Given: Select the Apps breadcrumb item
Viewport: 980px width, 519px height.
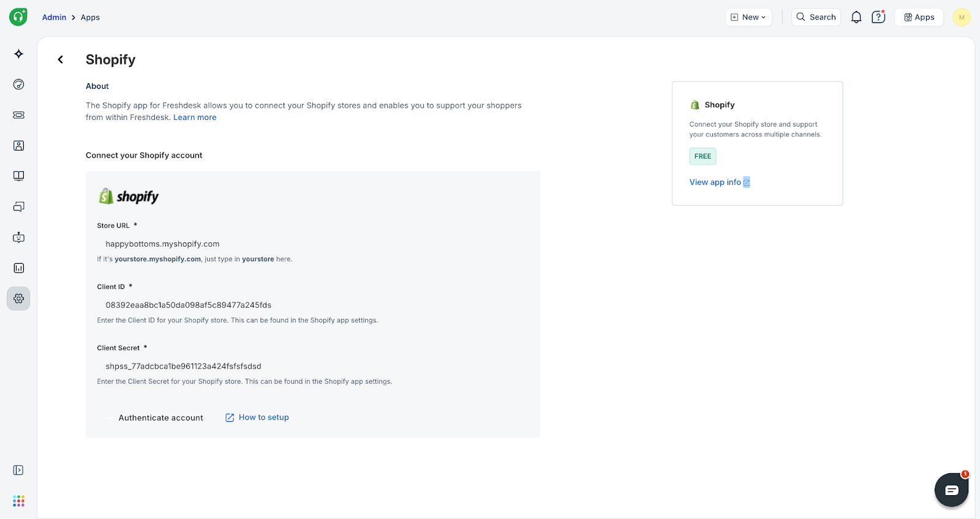Looking at the screenshot, I should click(x=90, y=17).
